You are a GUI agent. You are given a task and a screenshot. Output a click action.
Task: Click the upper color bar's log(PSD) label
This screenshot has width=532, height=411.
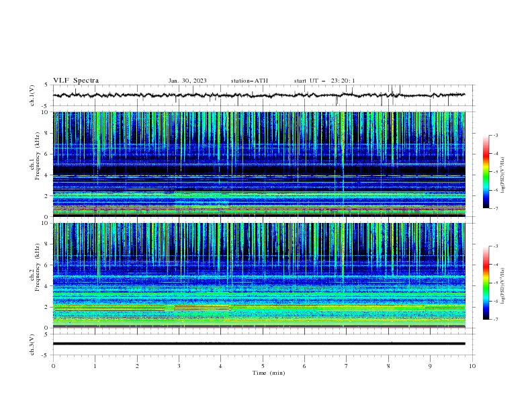tap(503, 175)
